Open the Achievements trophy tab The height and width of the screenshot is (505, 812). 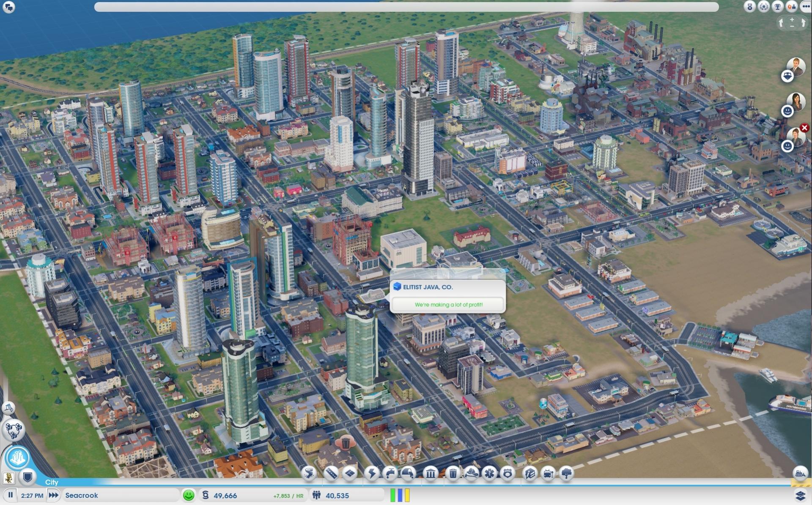click(x=777, y=6)
